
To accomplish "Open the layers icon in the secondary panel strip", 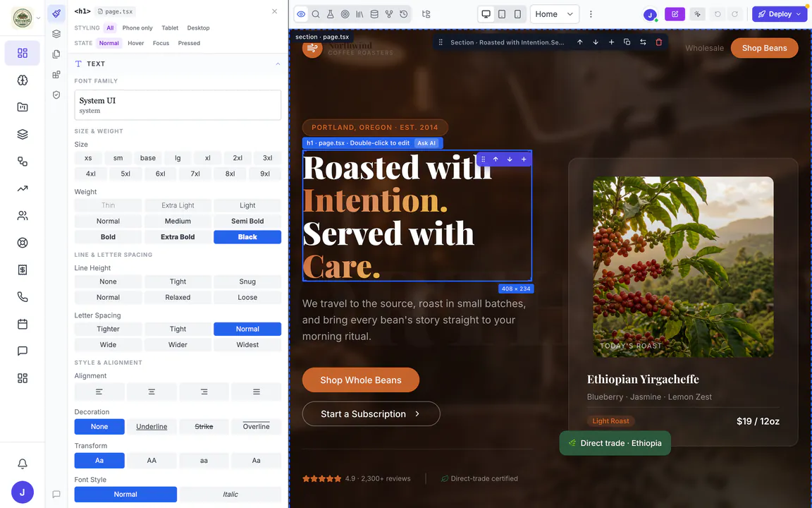I will [x=56, y=34].
